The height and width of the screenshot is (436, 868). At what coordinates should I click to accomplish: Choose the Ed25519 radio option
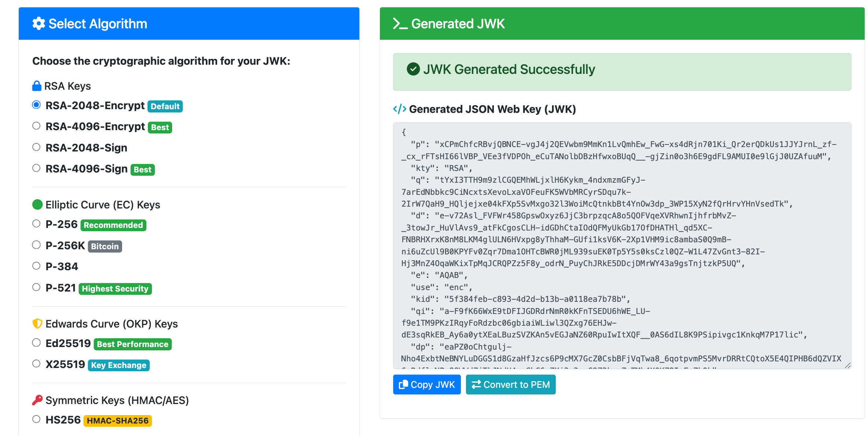[36, 343]
